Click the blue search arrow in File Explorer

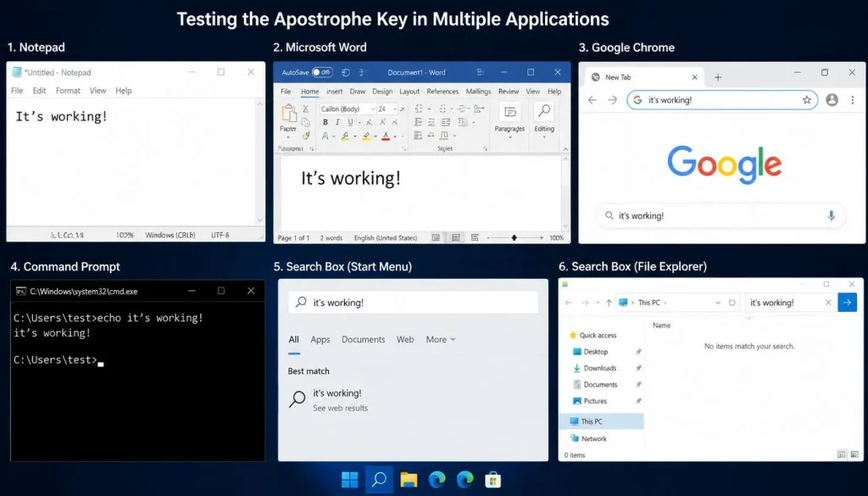click(847, 303)
